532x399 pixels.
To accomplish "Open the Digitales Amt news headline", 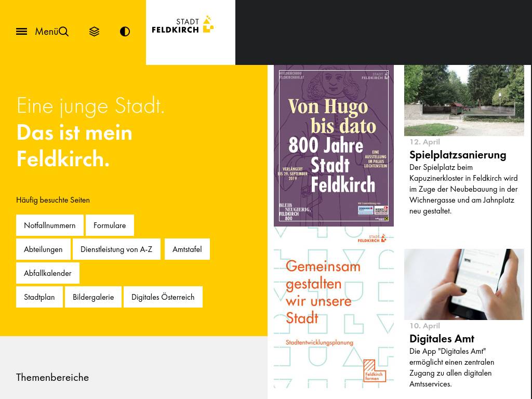I will [442, 339].
